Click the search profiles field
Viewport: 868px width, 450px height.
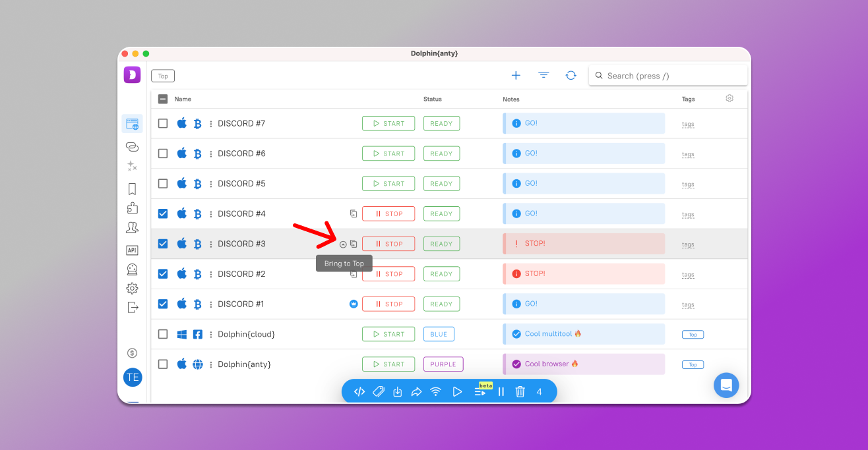pyautogui.click(x=668, y=76)
